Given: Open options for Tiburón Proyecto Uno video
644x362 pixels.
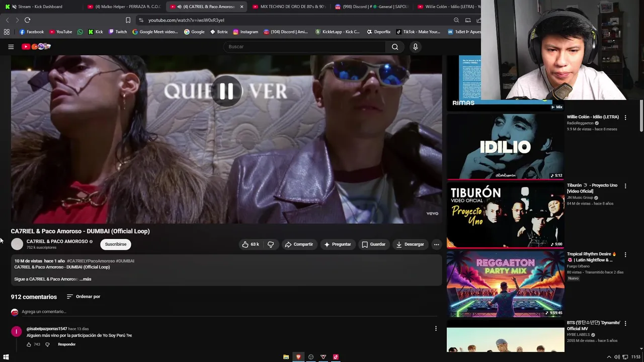Looking at the screenshot, I should coord(625,186).
